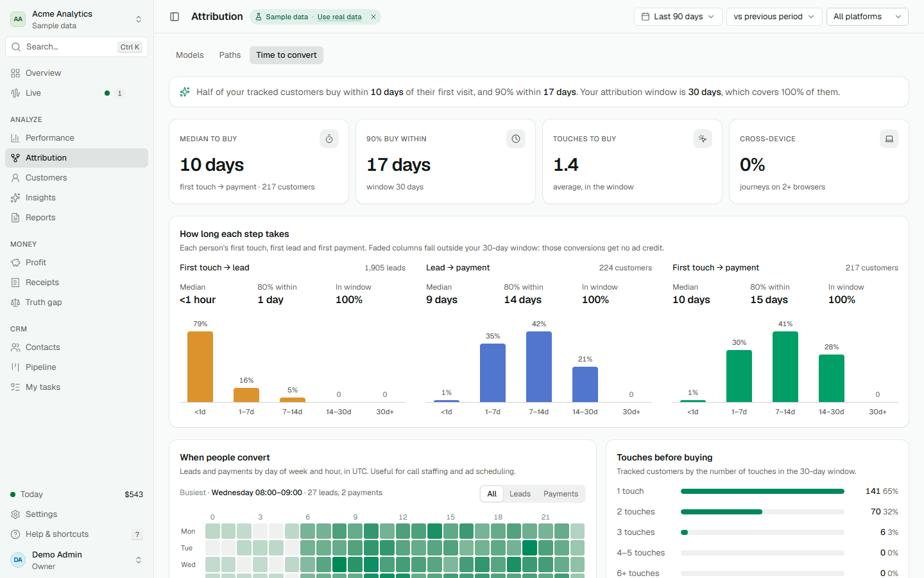Open the All platforms dropdown
Screen dimensions: 924x578
coord(868,17)
